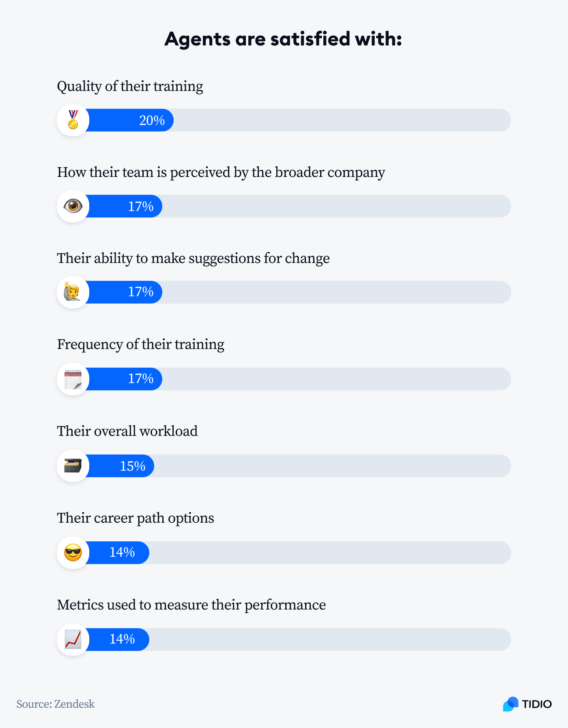The height and width of the screenshot is (728, 568).
Task: Click the sunglasses emoji icon
Action: pyautogui.click(x=73, y=553)
